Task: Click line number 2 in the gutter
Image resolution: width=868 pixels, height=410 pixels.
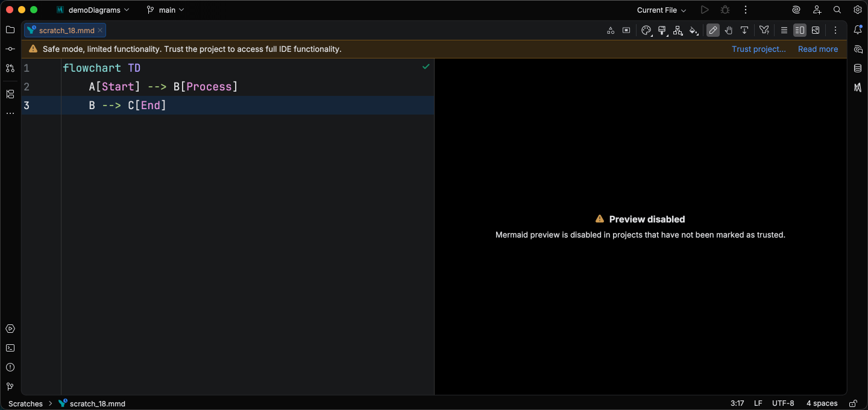Action: point(27,87)
